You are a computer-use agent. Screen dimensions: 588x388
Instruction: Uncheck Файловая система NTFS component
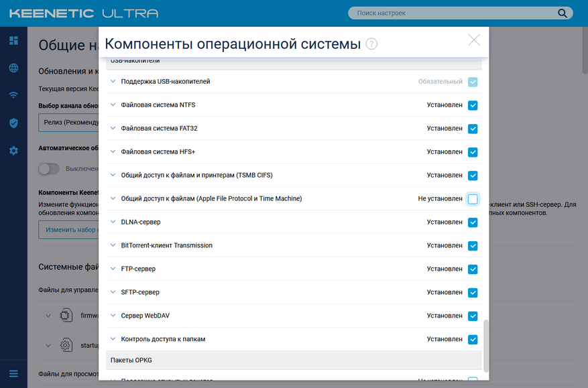[x=473, y=105]
